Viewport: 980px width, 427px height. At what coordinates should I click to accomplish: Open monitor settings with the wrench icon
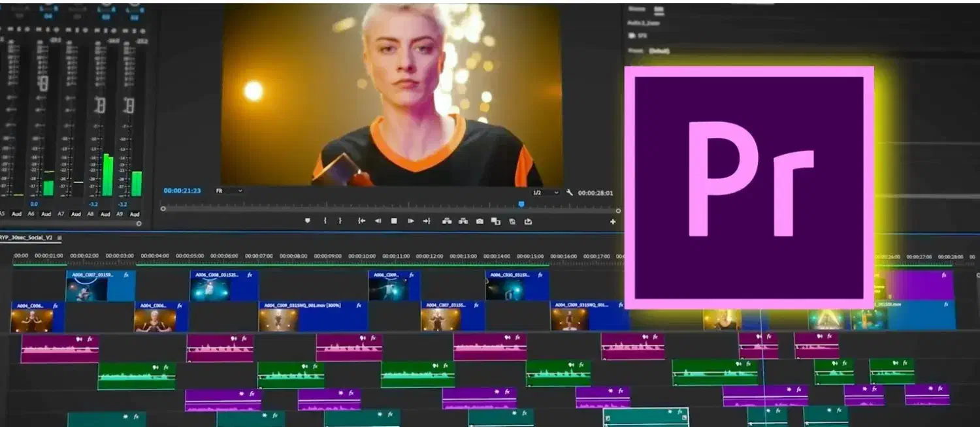point(569,193)
